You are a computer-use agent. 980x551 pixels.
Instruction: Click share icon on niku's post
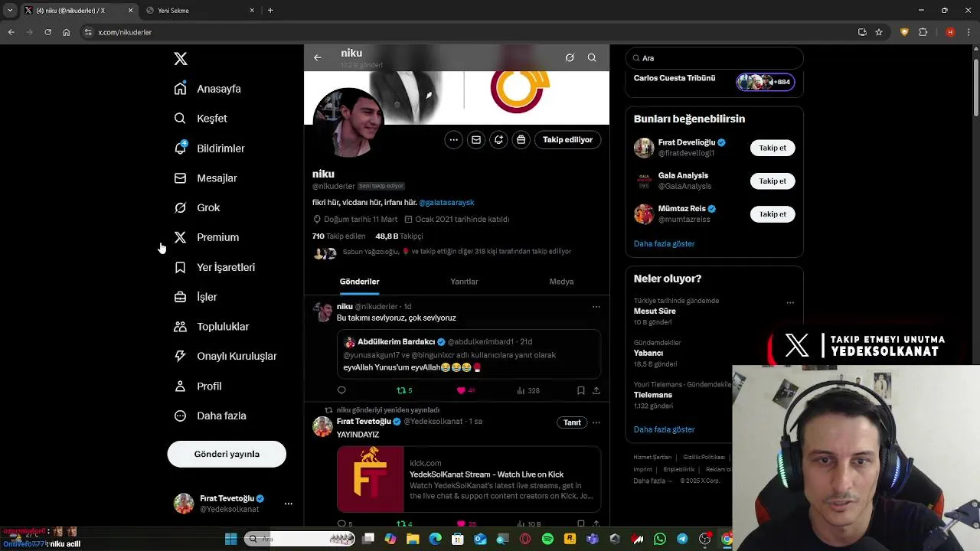[596, 390]
